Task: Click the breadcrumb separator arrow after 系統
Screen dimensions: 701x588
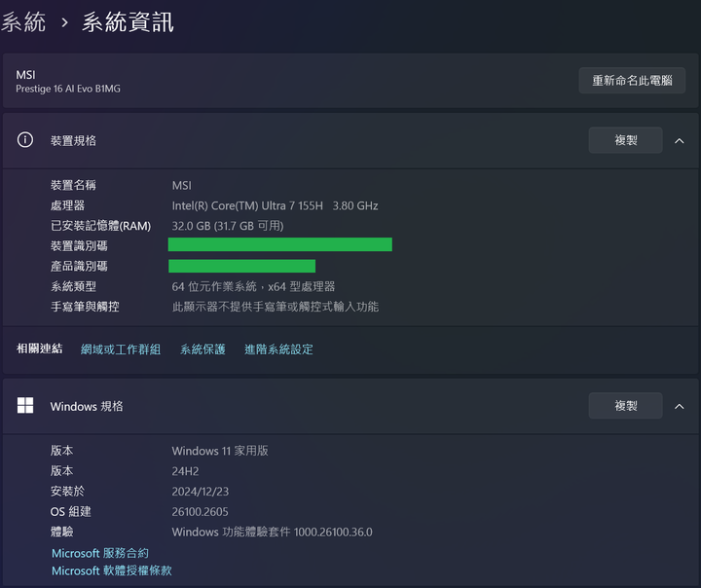Action: (x=64, y=22)
